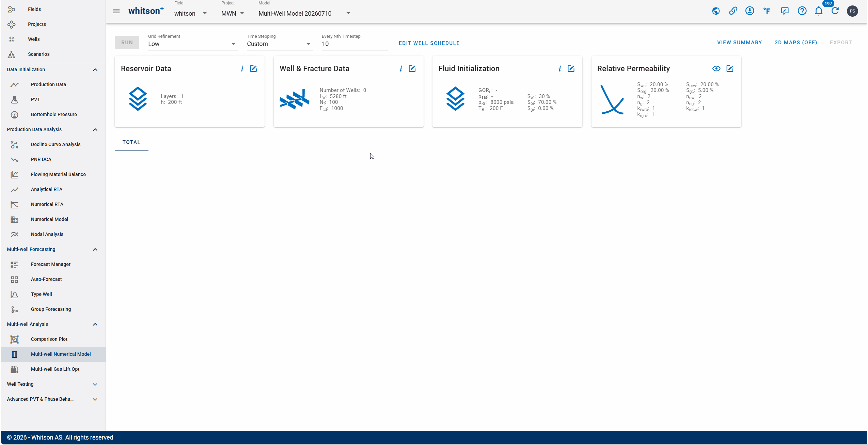This screenshot has height=445, width=868.
Task: Open the Model Multi-Well Model dropdown
Action: (304, 13)
